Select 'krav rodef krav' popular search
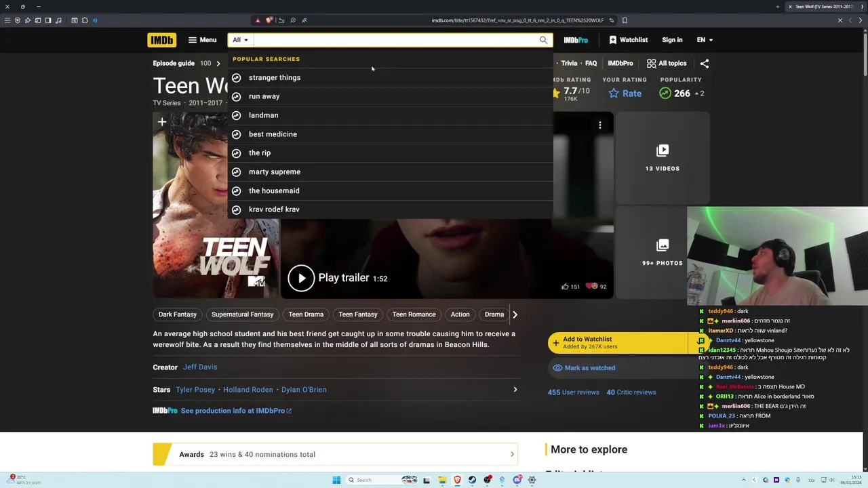 [x=390, y=209]
